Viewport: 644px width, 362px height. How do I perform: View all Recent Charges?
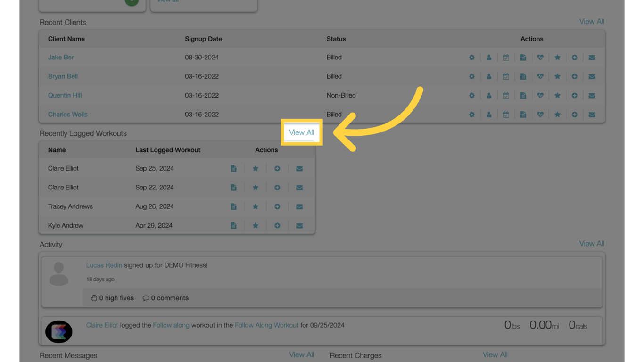pos(495,354)
